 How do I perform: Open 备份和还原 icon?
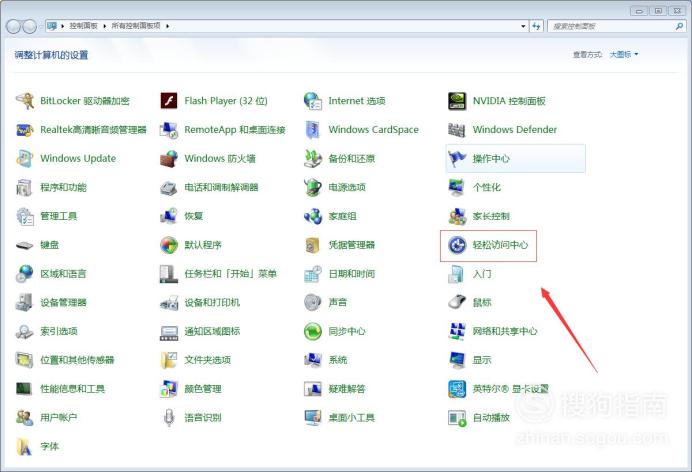pos(313,158)
